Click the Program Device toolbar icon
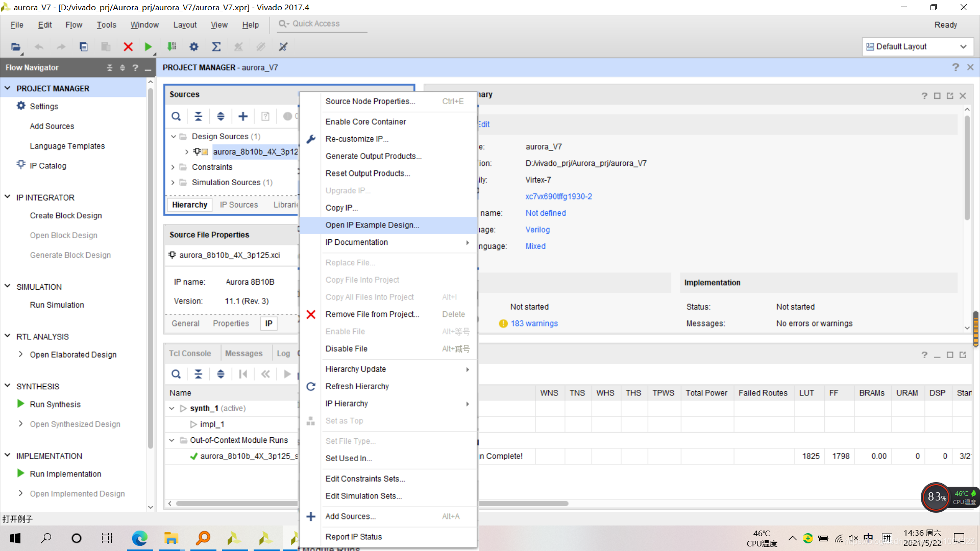This screenshot has width=980, height=551. 171,46
